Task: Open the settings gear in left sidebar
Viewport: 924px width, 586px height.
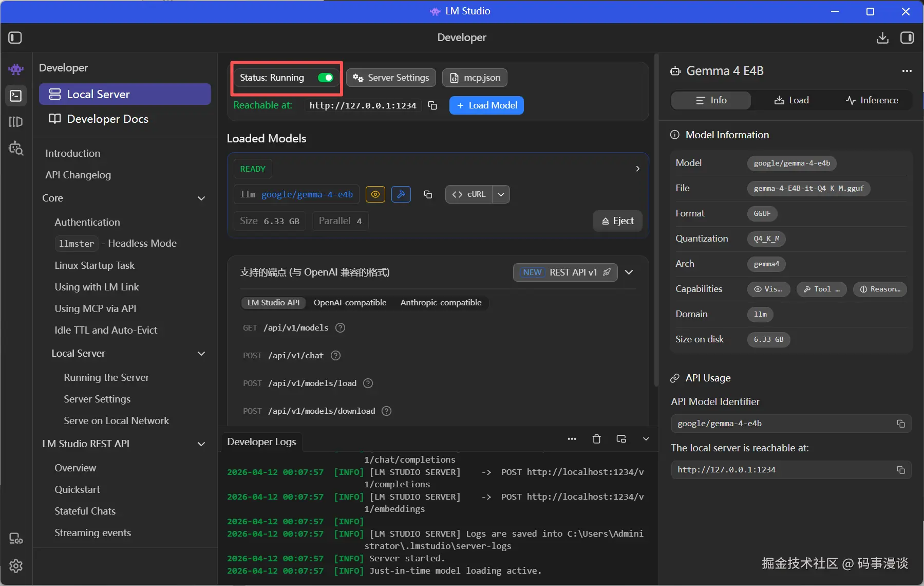Action: [16, 566]
